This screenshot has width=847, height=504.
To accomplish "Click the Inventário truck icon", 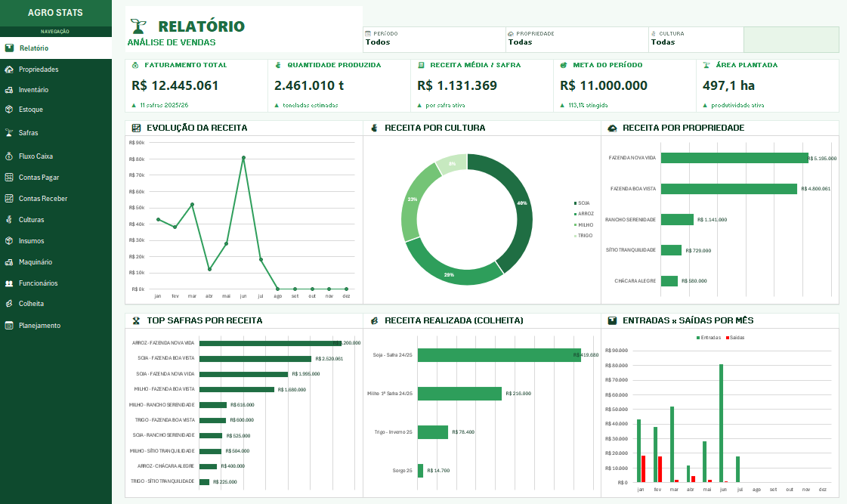I will coord(9,90).
